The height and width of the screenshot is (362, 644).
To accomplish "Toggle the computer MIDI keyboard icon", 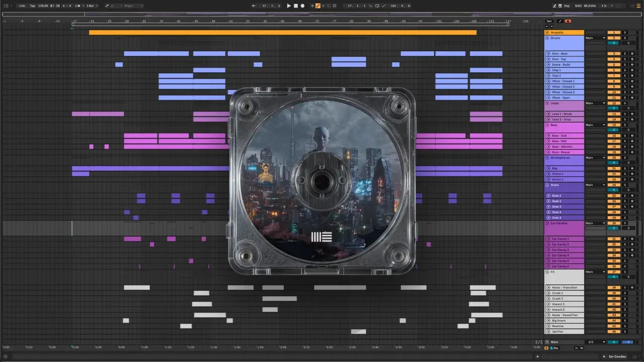I will tap(560, 6).
